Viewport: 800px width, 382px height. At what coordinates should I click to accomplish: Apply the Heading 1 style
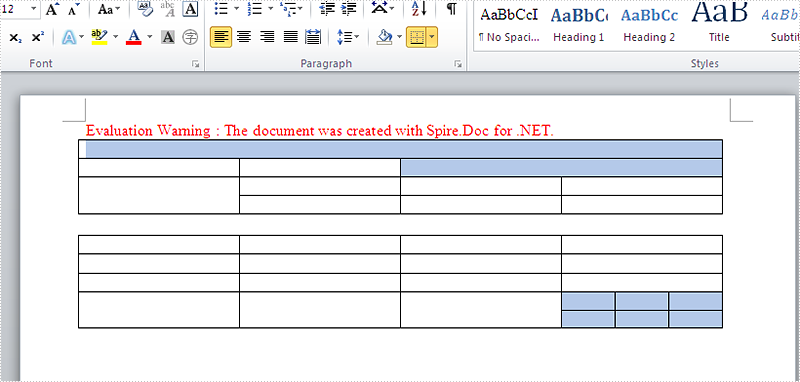(x=579, y=25)
